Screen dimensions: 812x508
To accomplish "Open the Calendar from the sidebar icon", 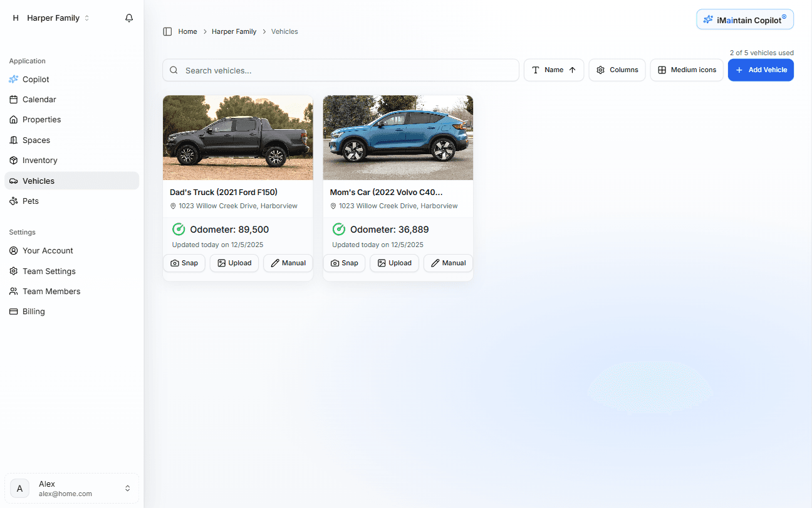I will tap(13, 99).
